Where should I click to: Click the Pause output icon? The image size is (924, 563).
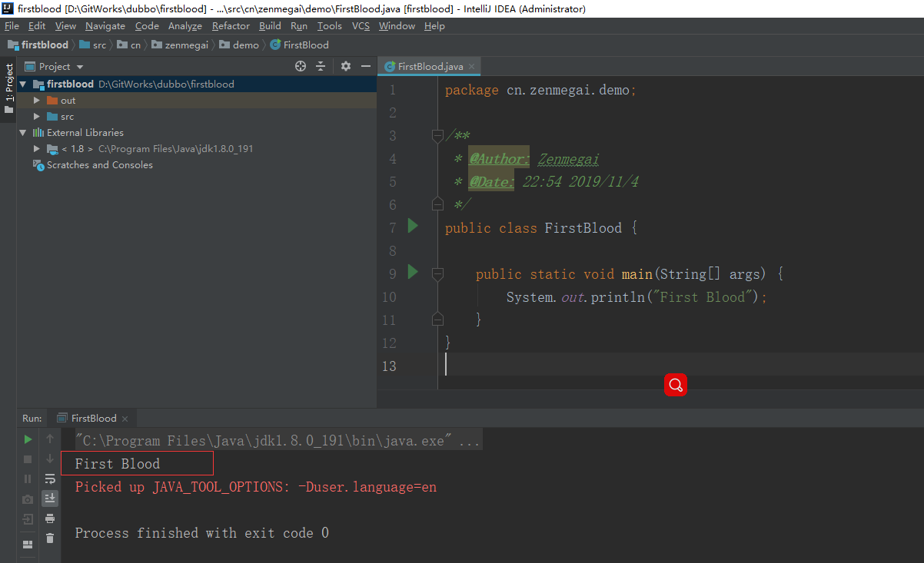pos(28,479)
